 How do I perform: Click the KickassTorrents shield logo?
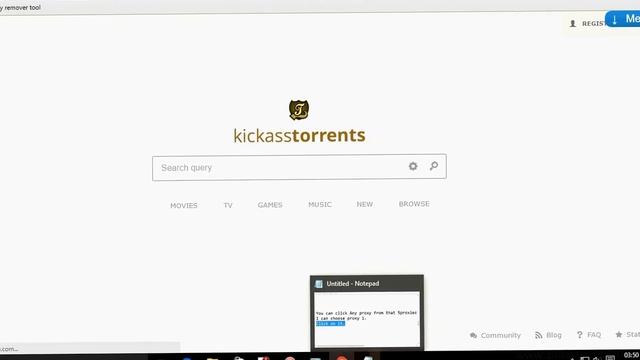pyautogui.click(x=299, y=110)
